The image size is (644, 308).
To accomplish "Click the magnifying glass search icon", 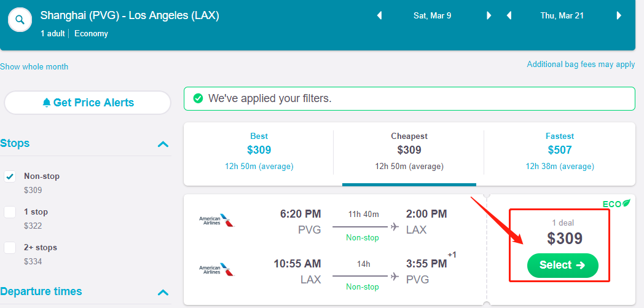I will coord(20,20).
